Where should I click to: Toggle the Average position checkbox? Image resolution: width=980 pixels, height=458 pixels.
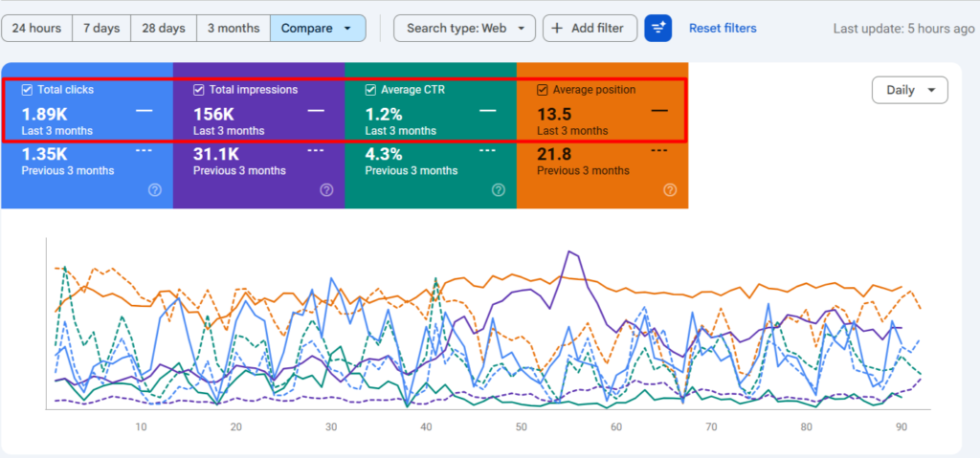coord(543,90)
